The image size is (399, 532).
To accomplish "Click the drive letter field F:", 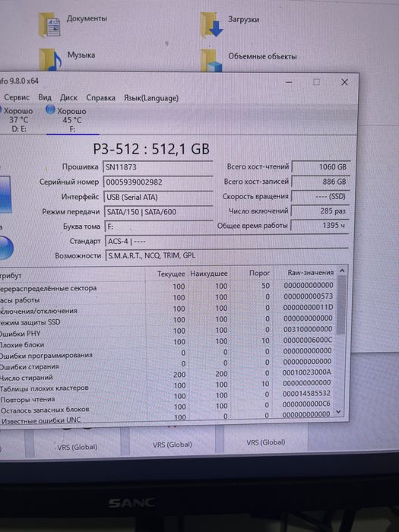I will (159, 226).
